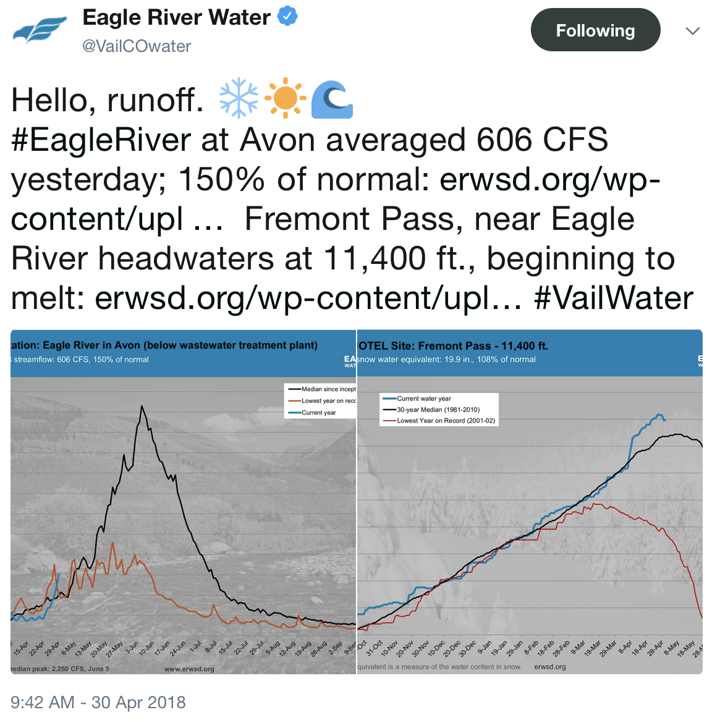The width and height of the screenshot is (707, 728).
Task: Open the erwsd.org link after "melt:"
Action: click(x=308, y=298)
